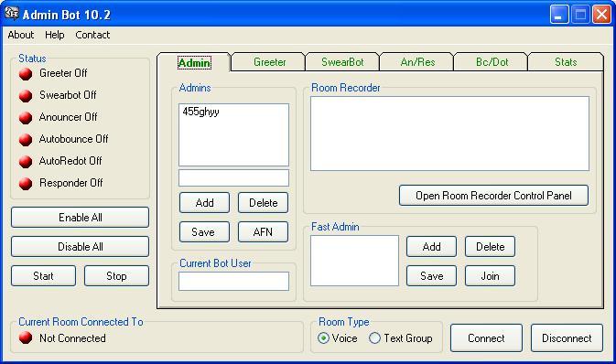Click the Not Connected status text
Viewport: 616px width, 364px height.
point(72,338)
